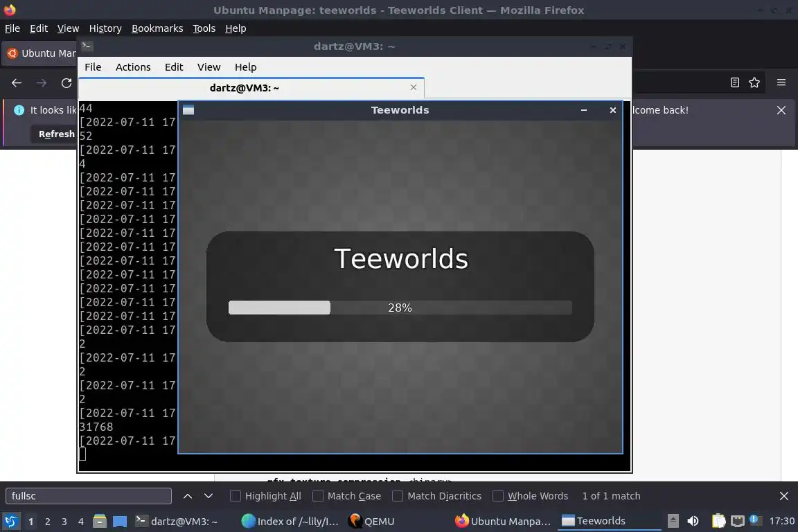Select the dartz@VM3: ~ terminal tab
The image size is (798, 532).
[245, 88]
